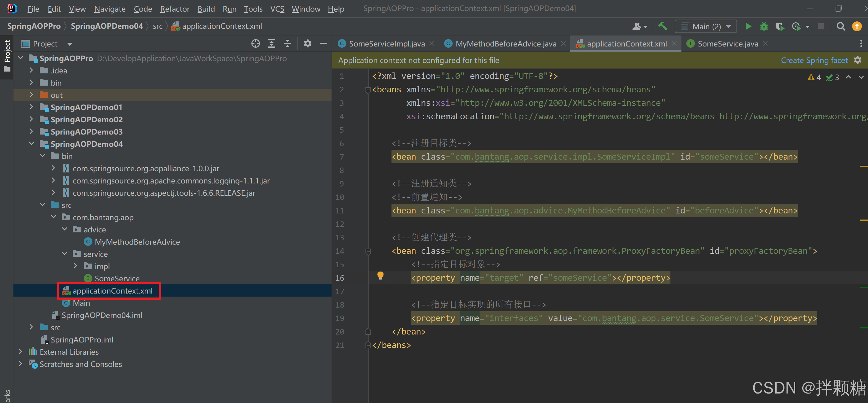
Task: Click src in breadcrumb path
Action: 157,26
